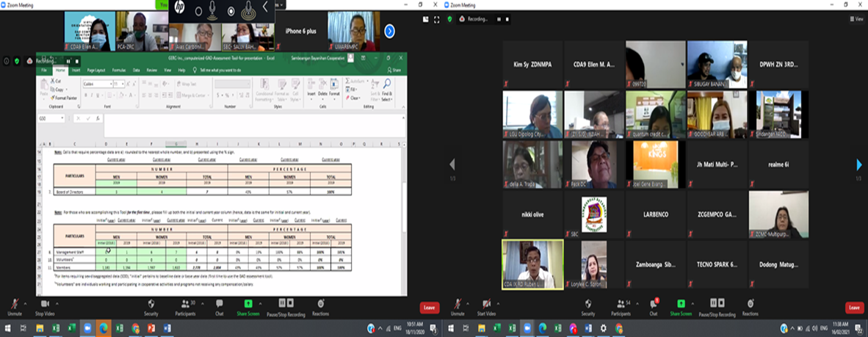Image resolution: width=868 pixels, height=337 pixels.
Task: Open Chat with notification in right Zoom window
Action: [654, 307]
